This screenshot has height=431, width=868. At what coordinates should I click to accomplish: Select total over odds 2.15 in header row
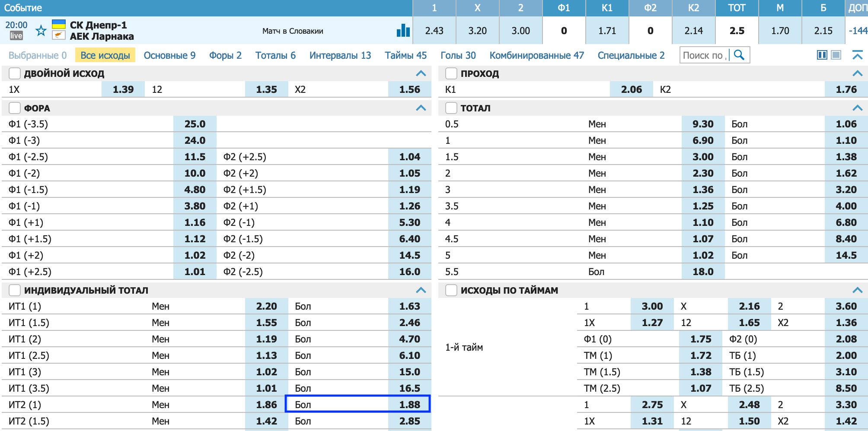pos(823,31)
